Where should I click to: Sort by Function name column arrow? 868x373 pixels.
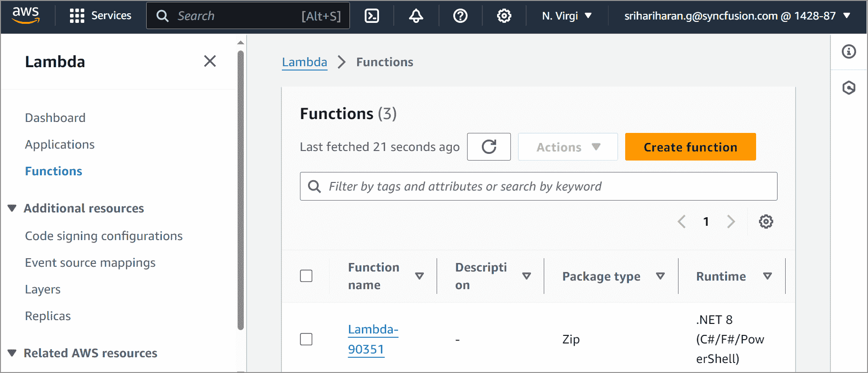pos(419,276)
